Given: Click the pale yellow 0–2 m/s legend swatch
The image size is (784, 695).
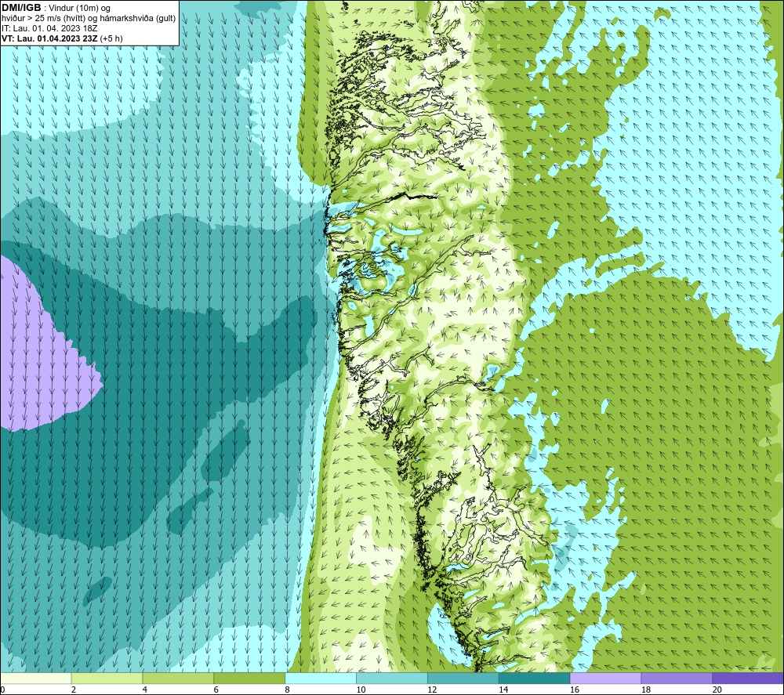Looking at the screenshot, I should 36,679.
